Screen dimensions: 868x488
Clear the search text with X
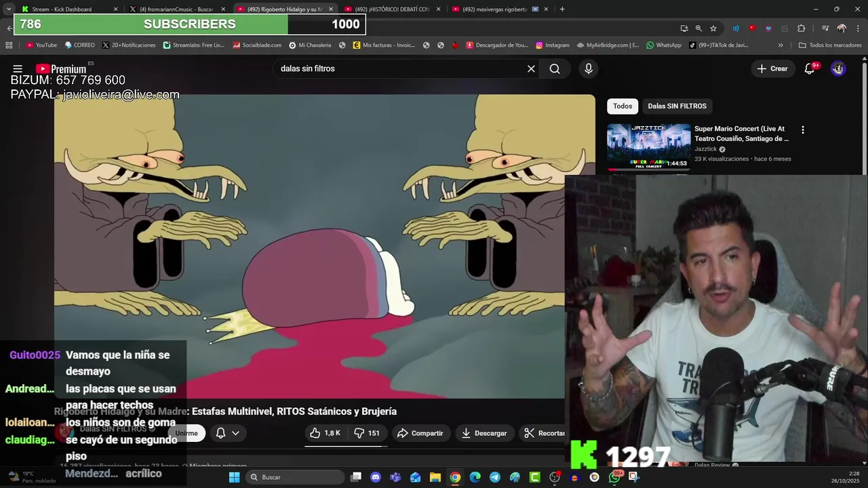(531, 68)
